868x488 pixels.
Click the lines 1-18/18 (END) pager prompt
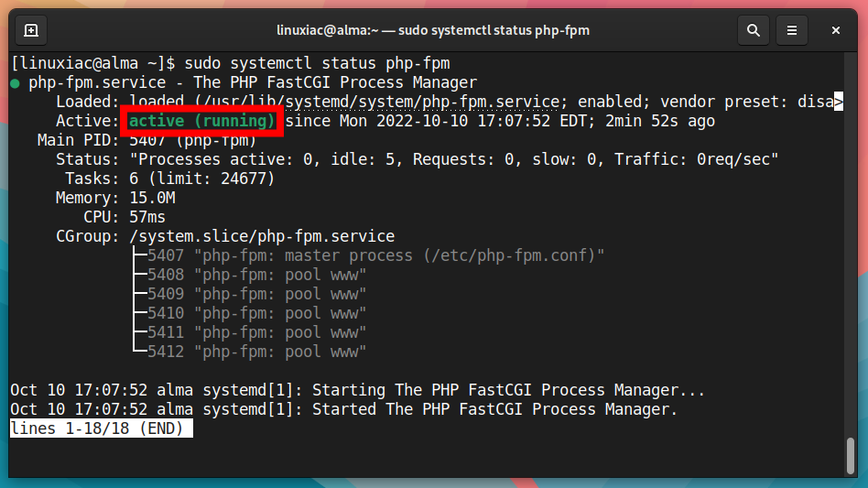coord(102,428)
